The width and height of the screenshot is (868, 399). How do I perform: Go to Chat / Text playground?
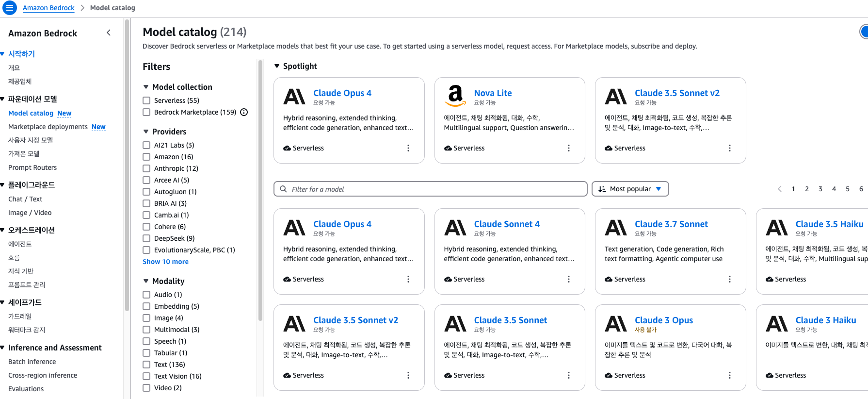pos(25,199)
